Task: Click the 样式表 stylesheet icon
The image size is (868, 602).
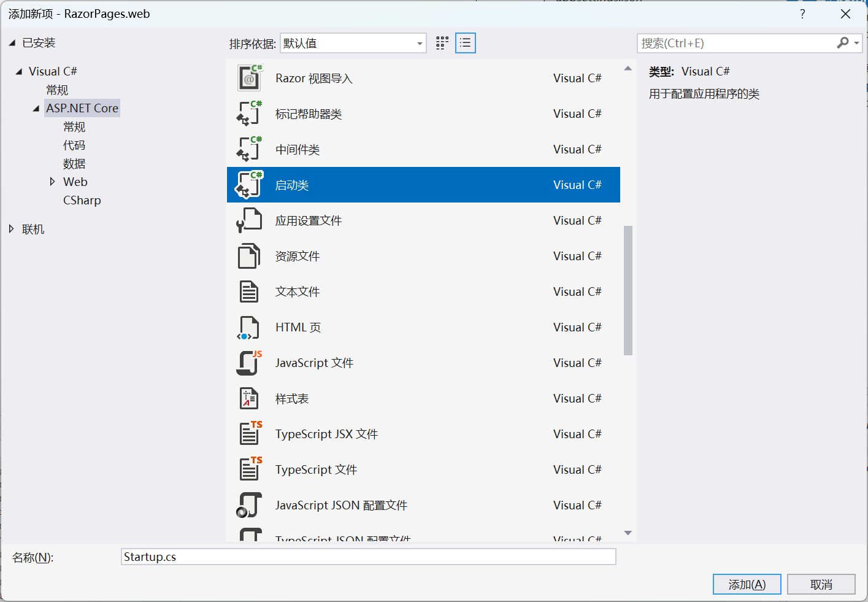Action: pyautogui.click(x=249, y=398)
